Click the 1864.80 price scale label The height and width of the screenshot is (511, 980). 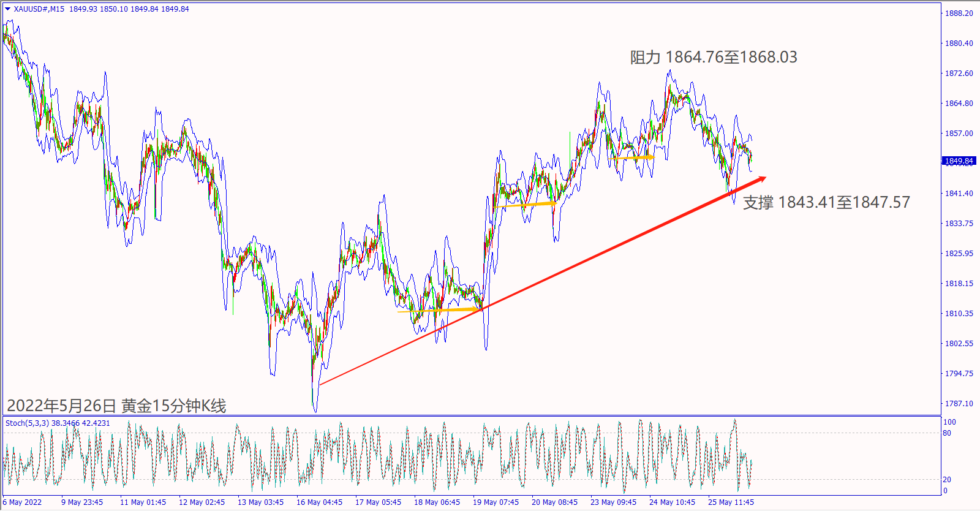959,104
